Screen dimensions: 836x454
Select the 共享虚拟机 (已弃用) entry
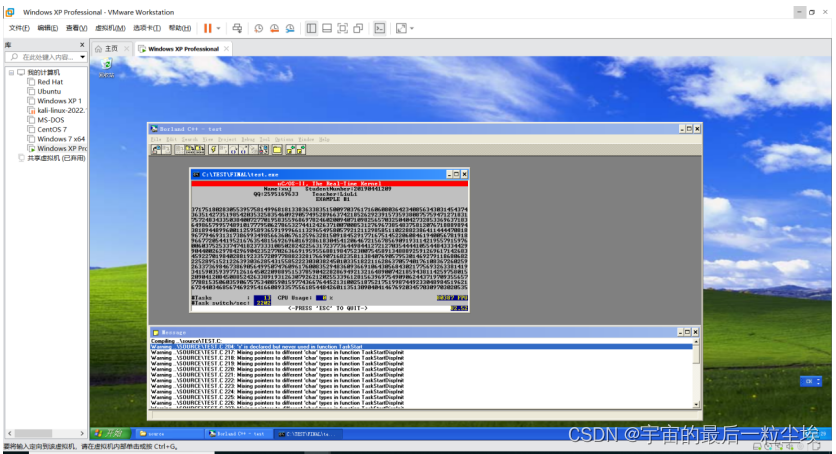point(52,158)
